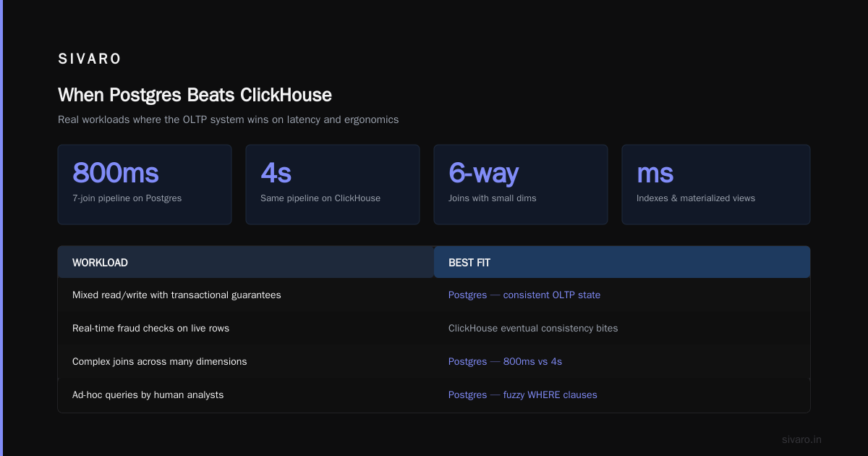Select '7-join pipeline on Postgres' caption
This screenshot has width=868, height=456.
pyautogui.click(x=127, y=198)
